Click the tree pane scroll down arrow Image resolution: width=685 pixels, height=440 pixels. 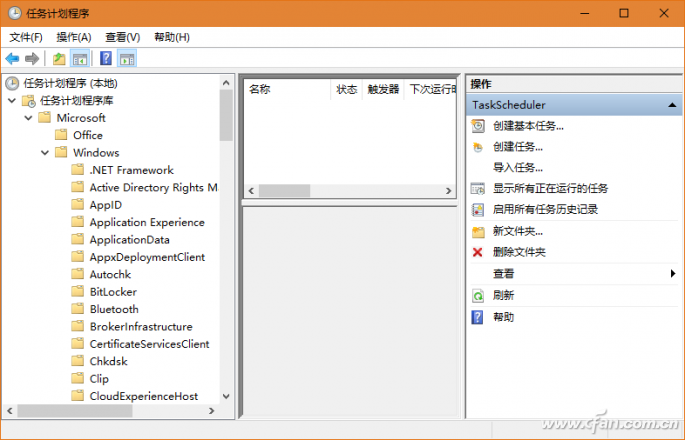pyautogui.click(x=226, y=396)
